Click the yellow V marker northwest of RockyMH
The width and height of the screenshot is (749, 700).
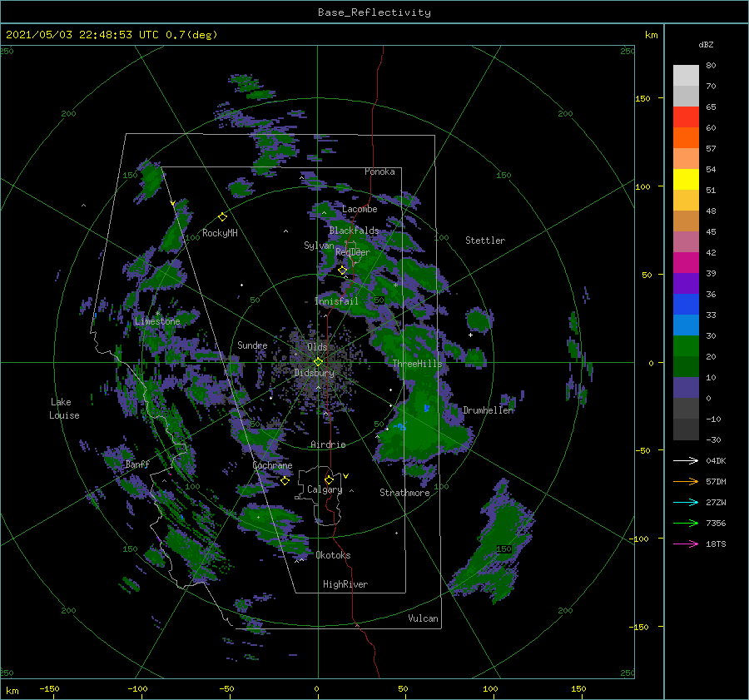tap(172, 204)
